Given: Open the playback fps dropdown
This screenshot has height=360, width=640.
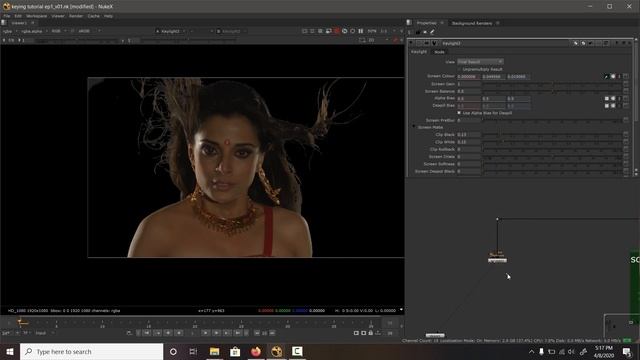Looking at the screenshot, I should click(x=9, y=333).
